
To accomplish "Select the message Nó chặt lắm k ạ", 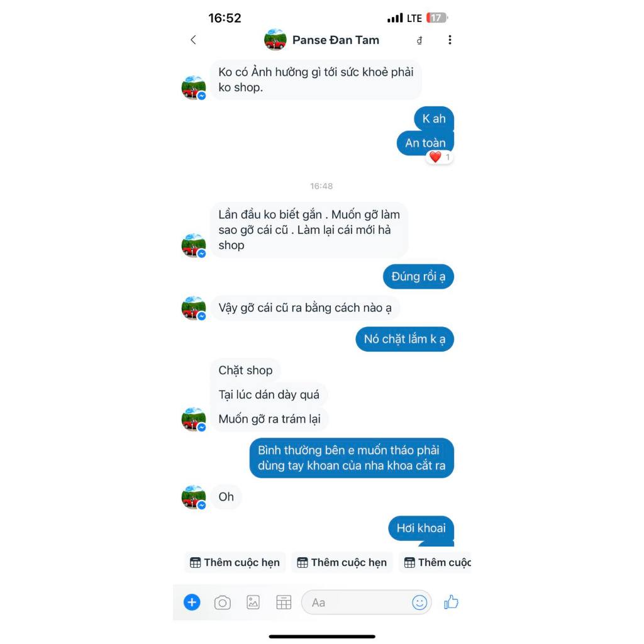I will [404, 339].
